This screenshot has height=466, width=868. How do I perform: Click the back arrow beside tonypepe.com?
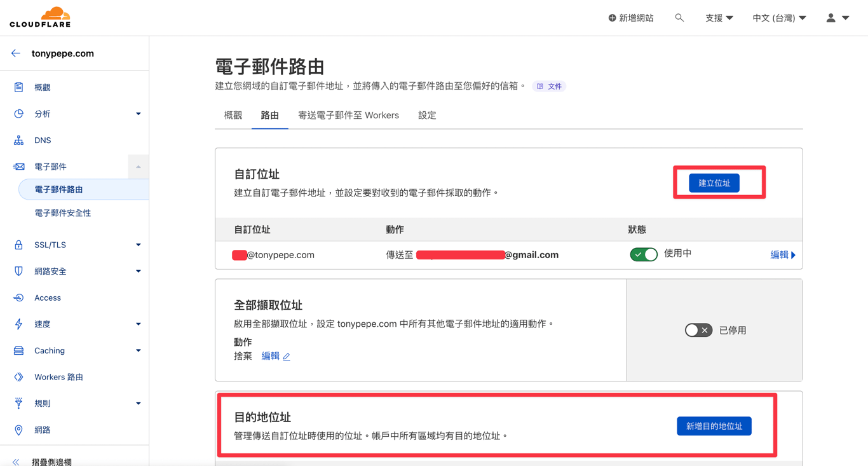point(16,53)
